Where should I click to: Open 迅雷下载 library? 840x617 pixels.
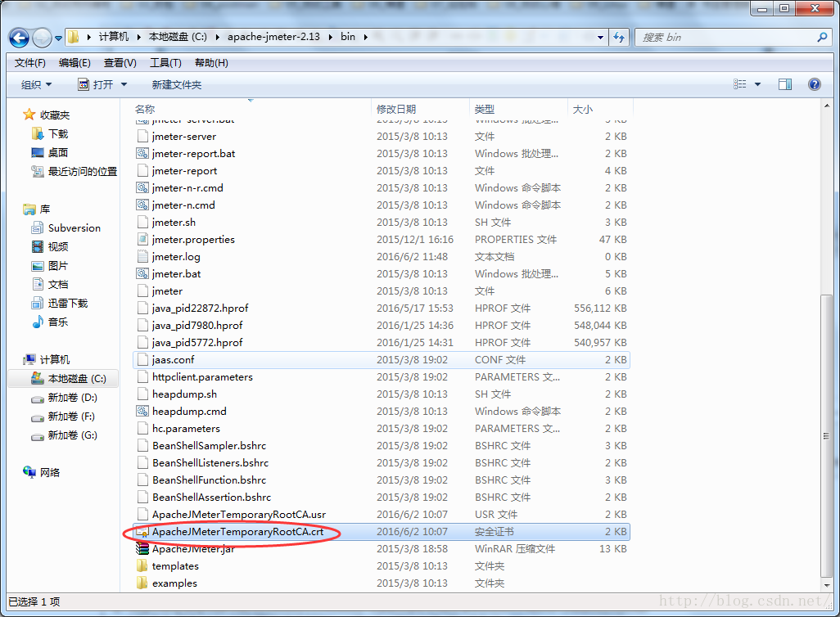point(67,303)
